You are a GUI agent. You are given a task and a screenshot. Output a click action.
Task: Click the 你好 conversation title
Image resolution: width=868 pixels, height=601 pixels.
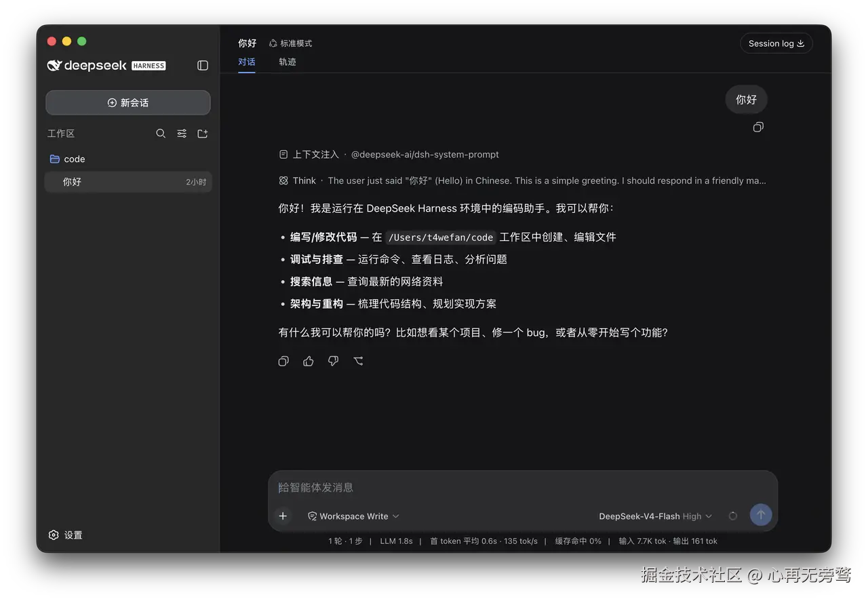248,43
